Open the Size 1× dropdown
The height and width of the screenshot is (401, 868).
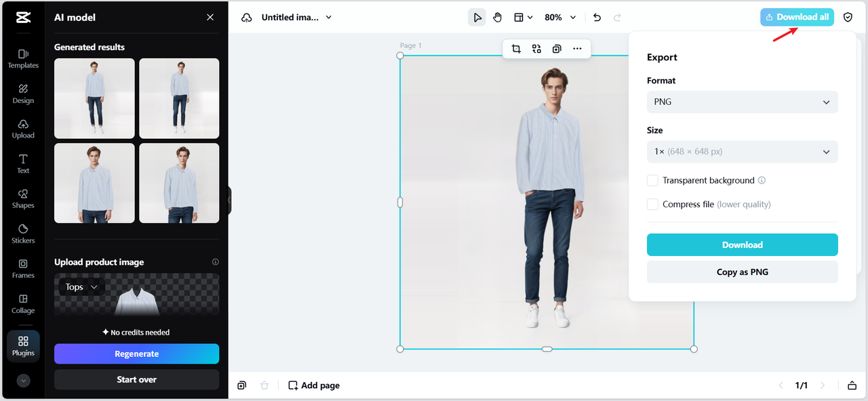click(743, 152)
